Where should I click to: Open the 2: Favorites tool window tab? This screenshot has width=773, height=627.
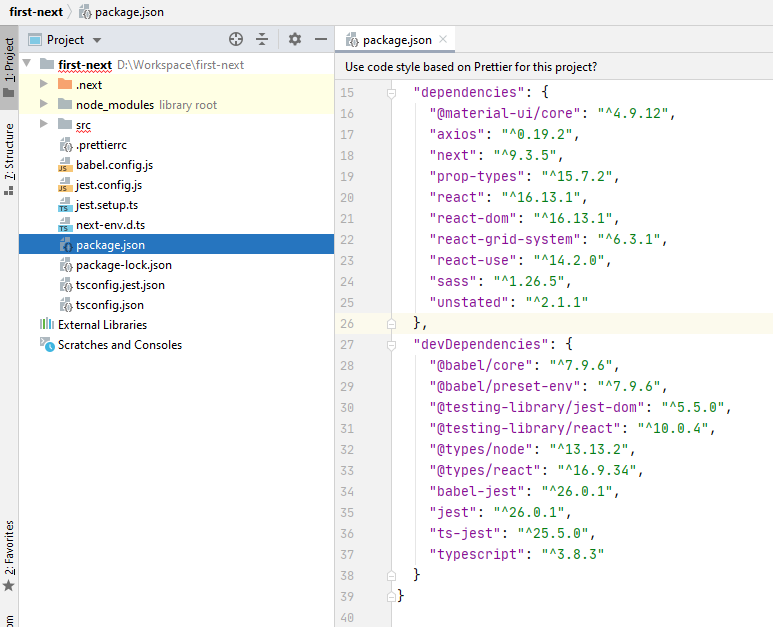click(9, 556)
